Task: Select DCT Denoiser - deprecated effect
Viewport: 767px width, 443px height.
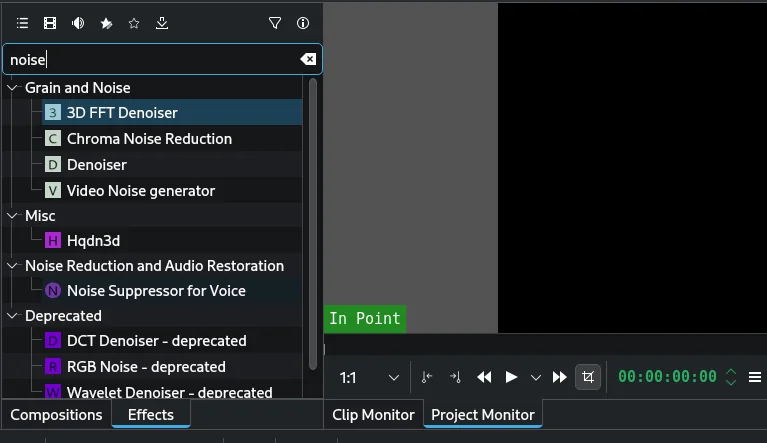Action: 172,341
